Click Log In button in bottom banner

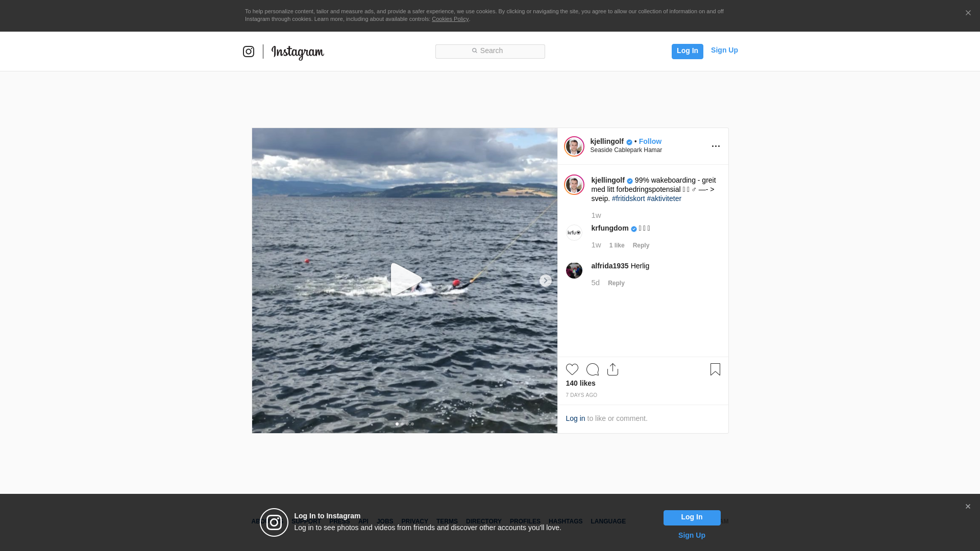pos(692,518)
